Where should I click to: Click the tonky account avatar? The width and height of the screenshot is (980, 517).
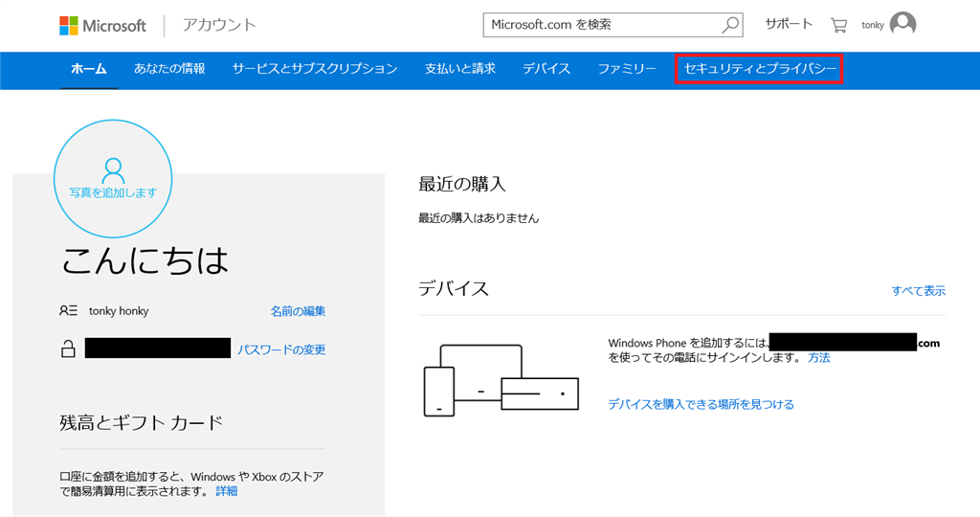(x=902, y=24)
